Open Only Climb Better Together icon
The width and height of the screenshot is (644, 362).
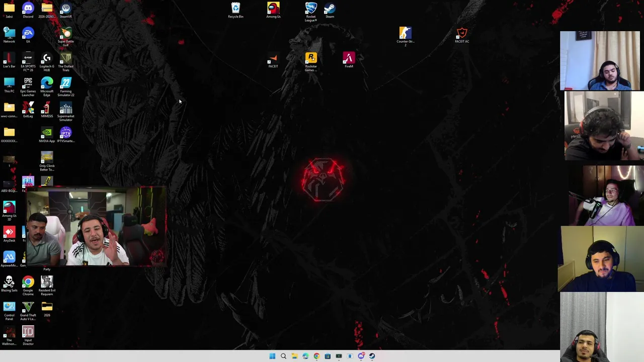pos(47,161)
